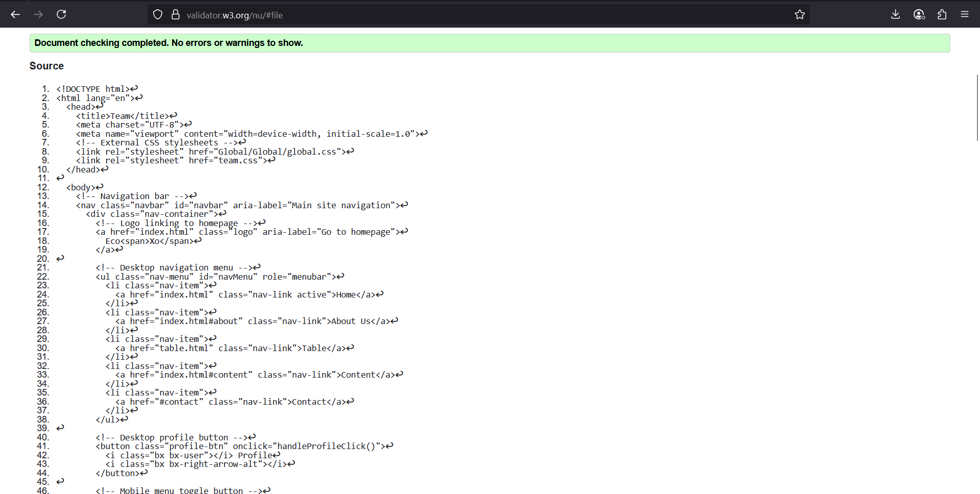
Task: Click the html lang="en" line
Action: (99, 98)
